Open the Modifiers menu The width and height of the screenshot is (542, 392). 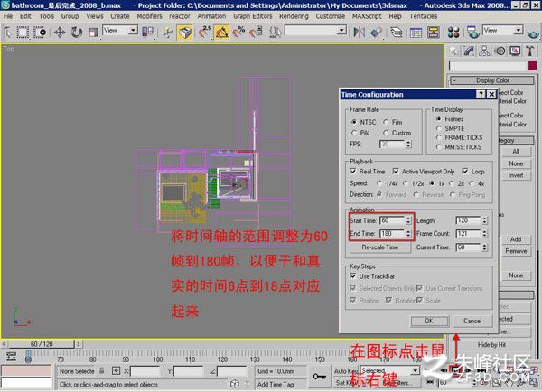(x=149, y=16)
